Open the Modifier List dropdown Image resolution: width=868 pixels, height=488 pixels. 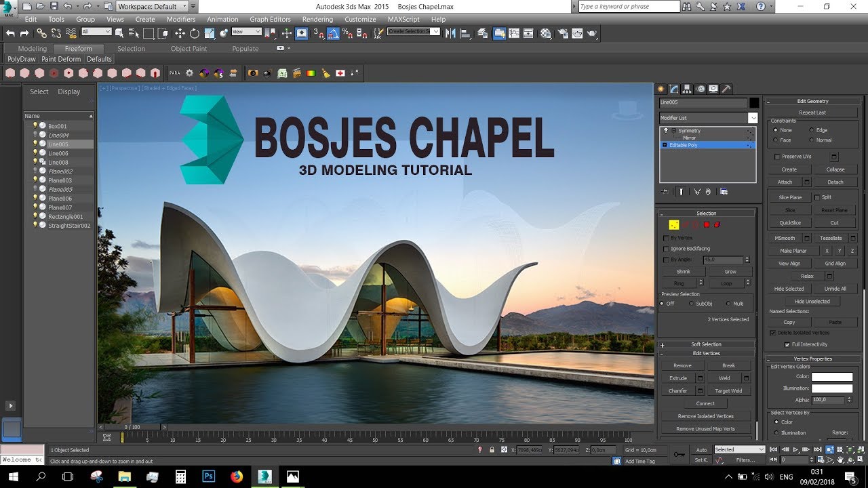[709, 118]
